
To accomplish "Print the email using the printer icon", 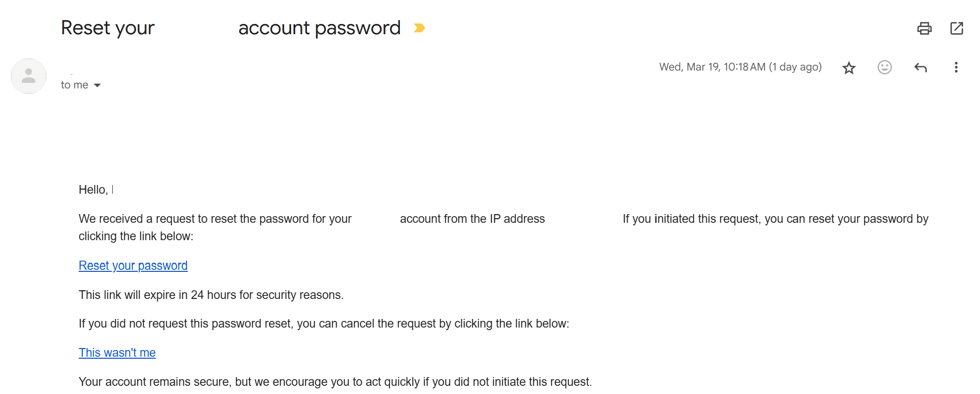I will click(924, 29).
